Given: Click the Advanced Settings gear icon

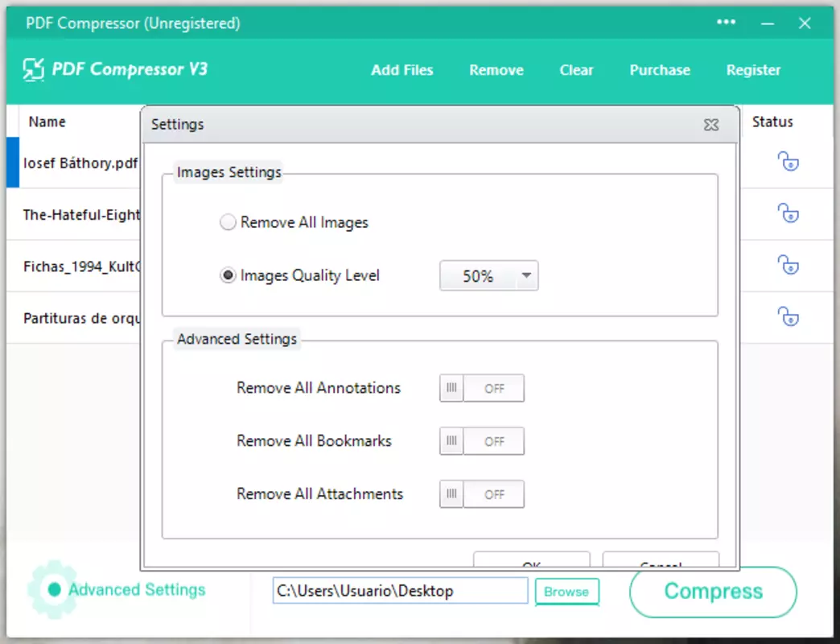Looking at the screenshot, I should (x=52, y=589).
